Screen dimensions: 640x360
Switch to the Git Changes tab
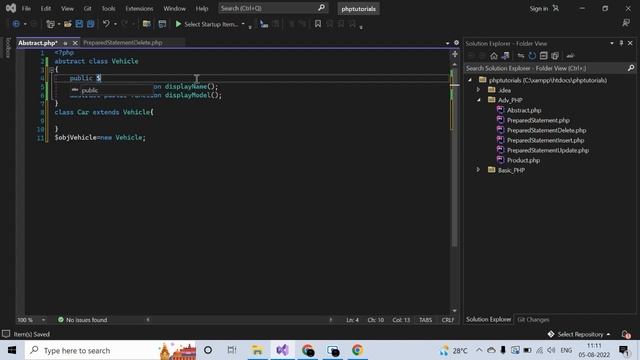tap(533, 320)
